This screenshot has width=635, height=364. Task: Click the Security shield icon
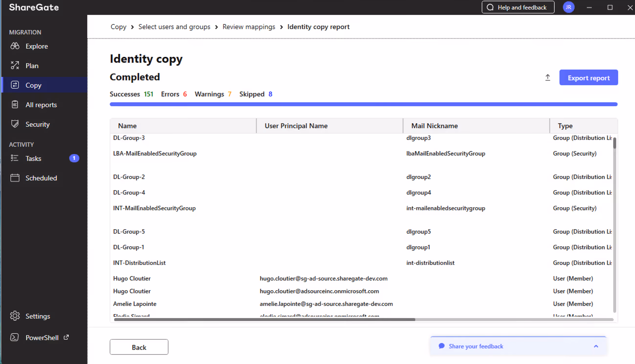pos(15,124)
